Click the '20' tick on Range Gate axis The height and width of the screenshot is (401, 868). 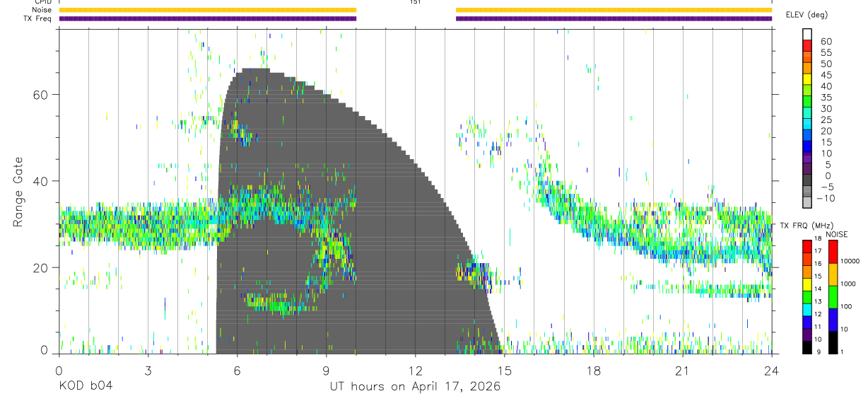[42, 268]
